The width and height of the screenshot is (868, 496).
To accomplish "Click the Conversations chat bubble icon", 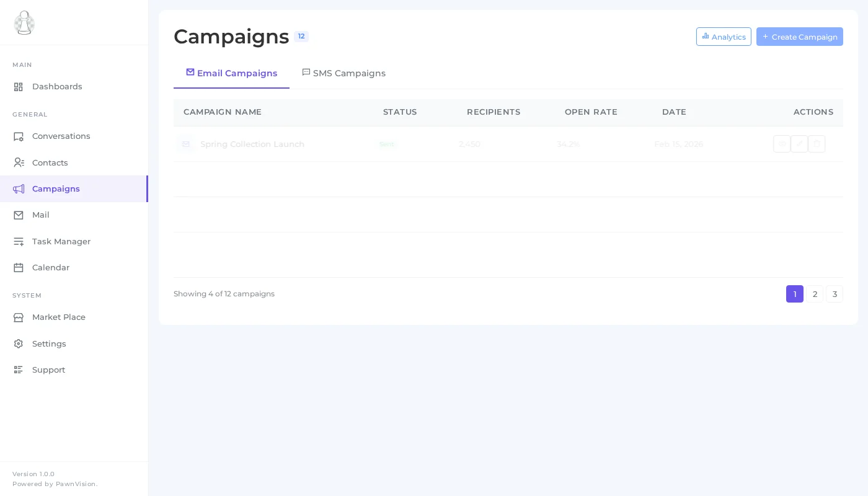I will point(19,136).
